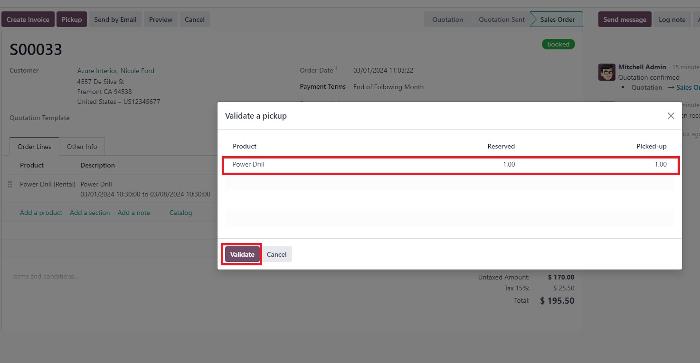Click the terms and conditions field

point(45,276)
